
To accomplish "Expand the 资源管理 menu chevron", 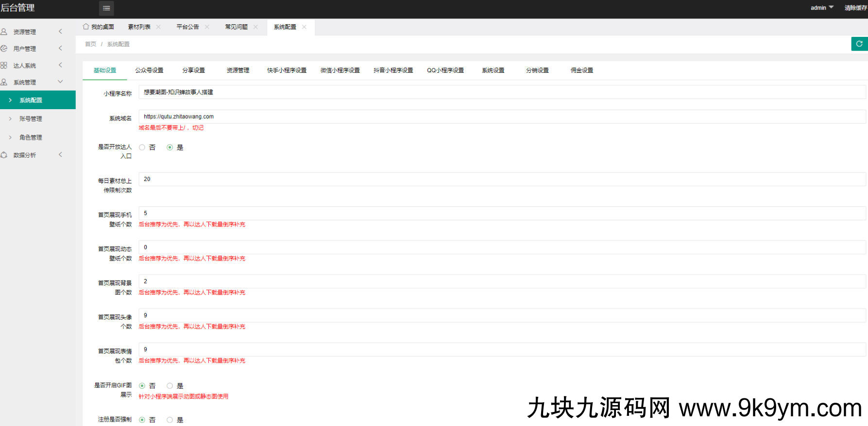I will tap(60, 32).
